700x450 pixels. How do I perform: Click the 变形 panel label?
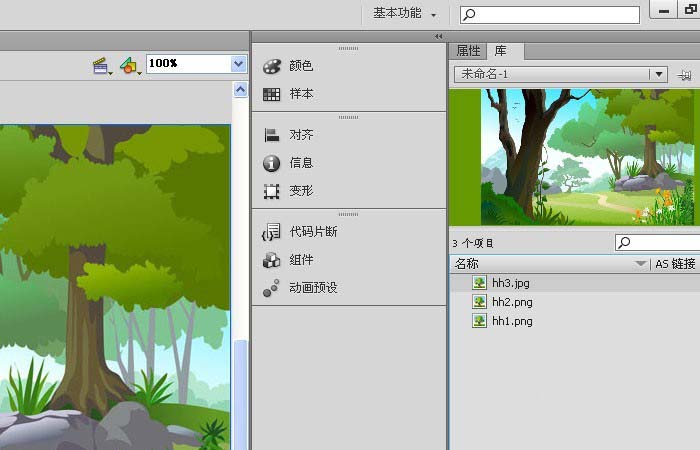[301, 191]
